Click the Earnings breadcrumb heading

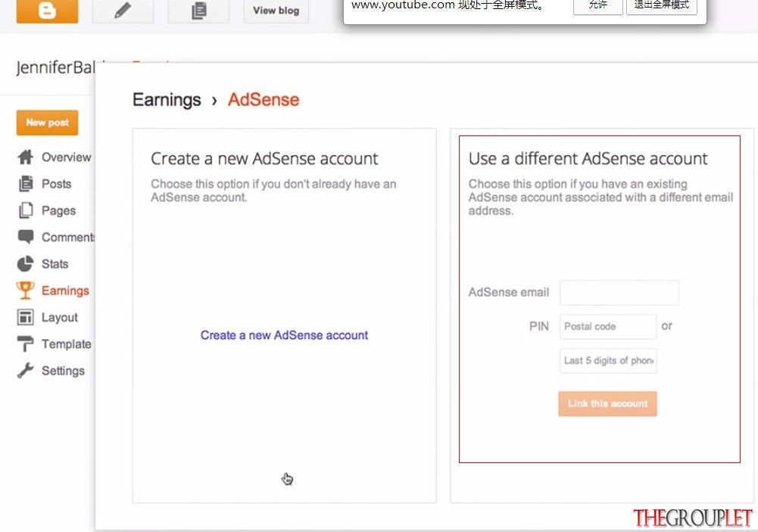[167, 100]
